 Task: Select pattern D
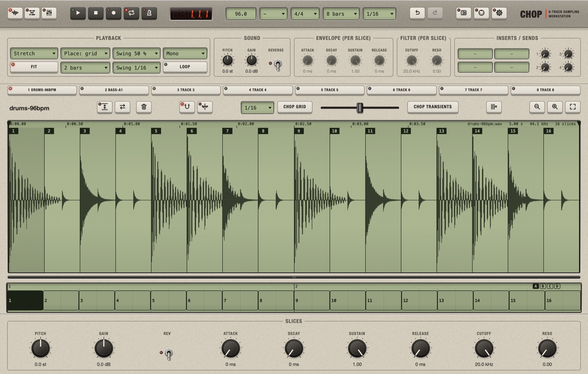point(557,286)
